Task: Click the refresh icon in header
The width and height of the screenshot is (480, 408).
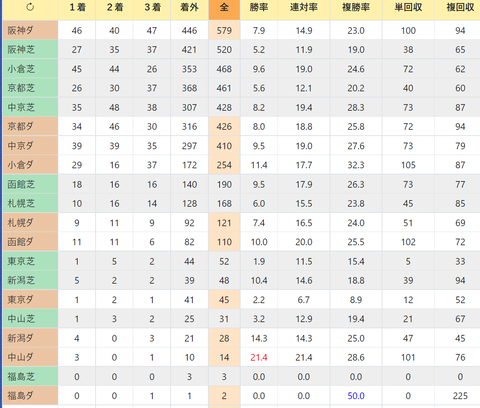Action: (x=30, y=7)
